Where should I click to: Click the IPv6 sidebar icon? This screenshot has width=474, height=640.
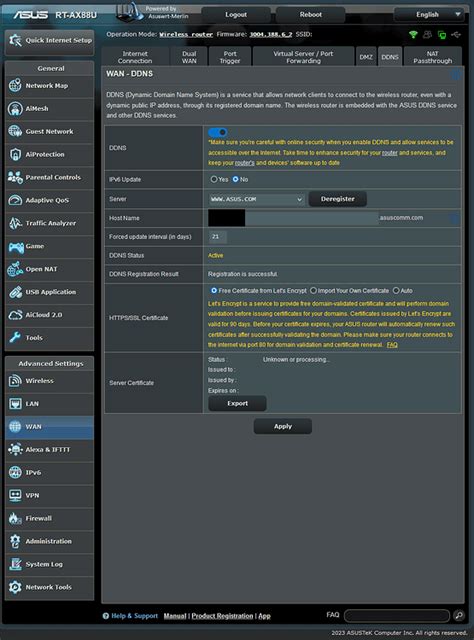coord(15,472)
